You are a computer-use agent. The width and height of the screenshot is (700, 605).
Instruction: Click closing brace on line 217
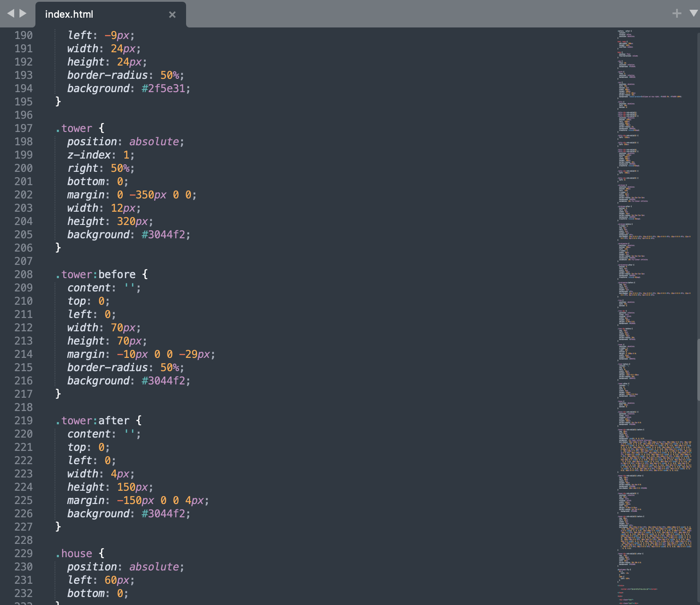(x=58, y=394)
